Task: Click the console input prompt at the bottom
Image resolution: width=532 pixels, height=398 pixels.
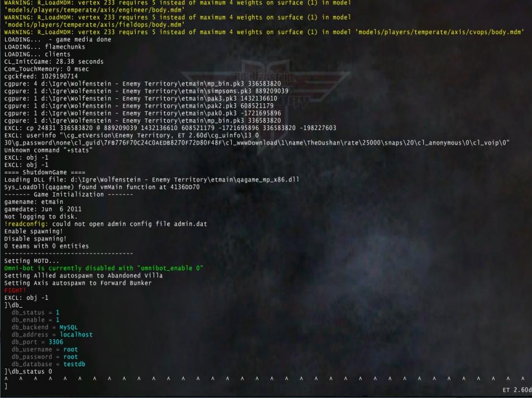Action: 7,386
